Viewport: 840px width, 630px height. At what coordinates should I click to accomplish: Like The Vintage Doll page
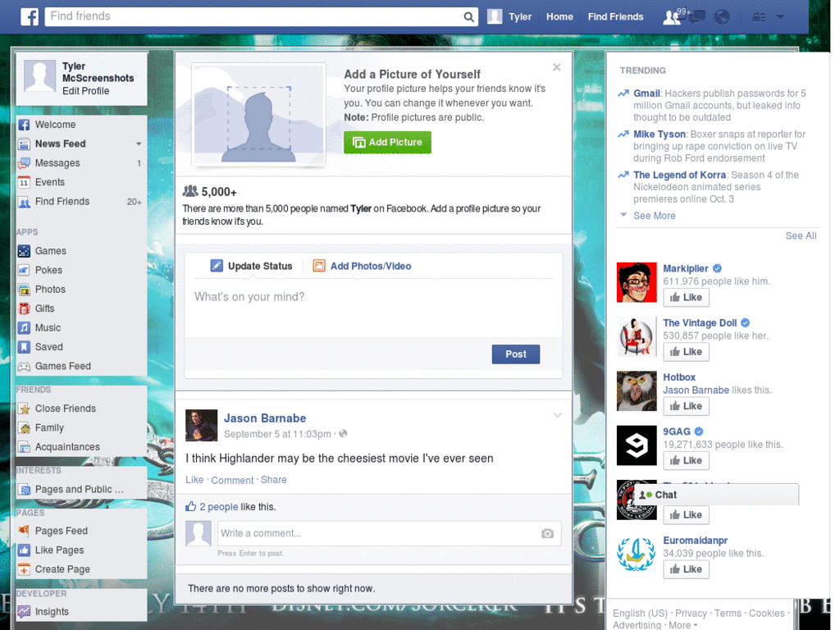686,352
